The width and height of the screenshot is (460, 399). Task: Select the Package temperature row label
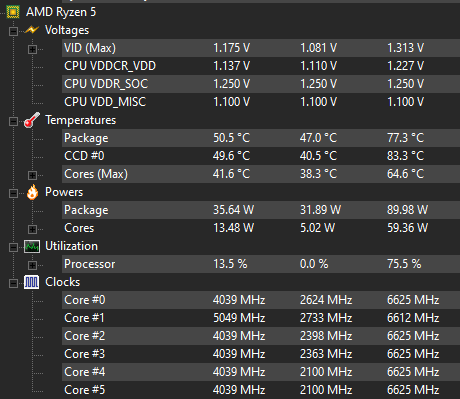86,138
